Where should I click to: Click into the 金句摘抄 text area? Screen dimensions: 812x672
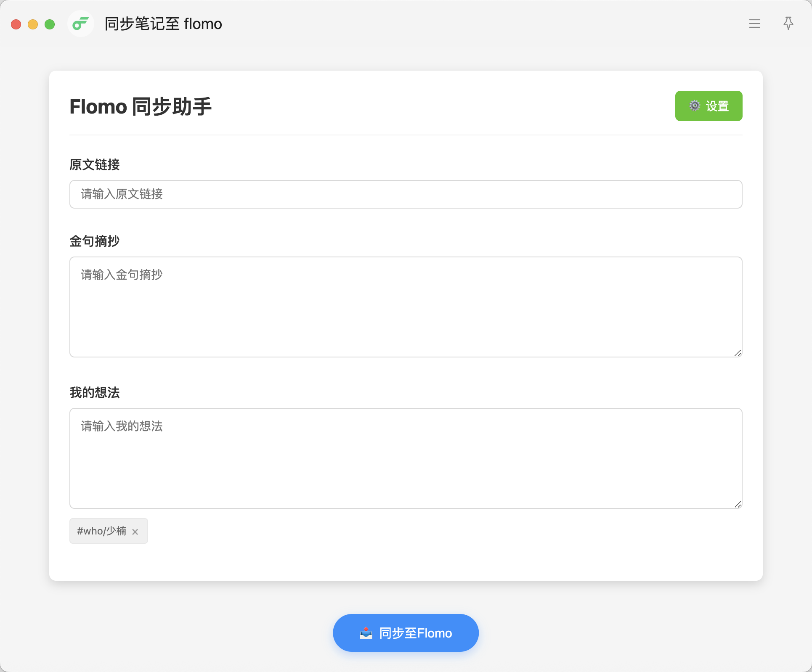(x=406, y=307)
